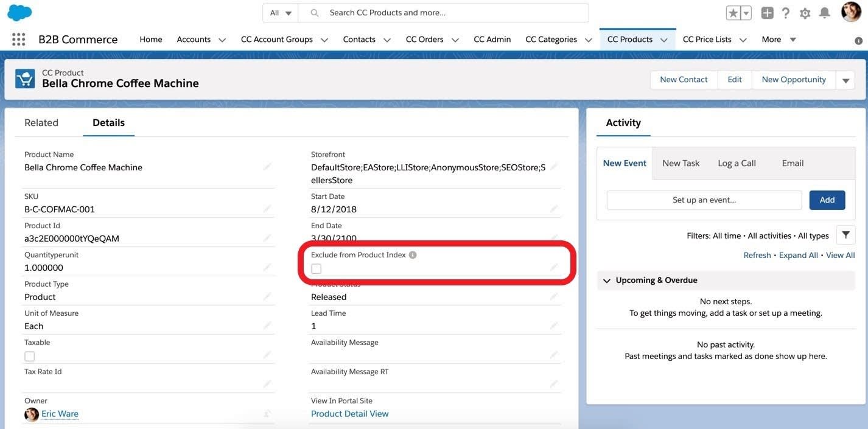Edit Availability Message pencil icon
The height and width of the screenshot is (429, 868).
coord(554,355)
